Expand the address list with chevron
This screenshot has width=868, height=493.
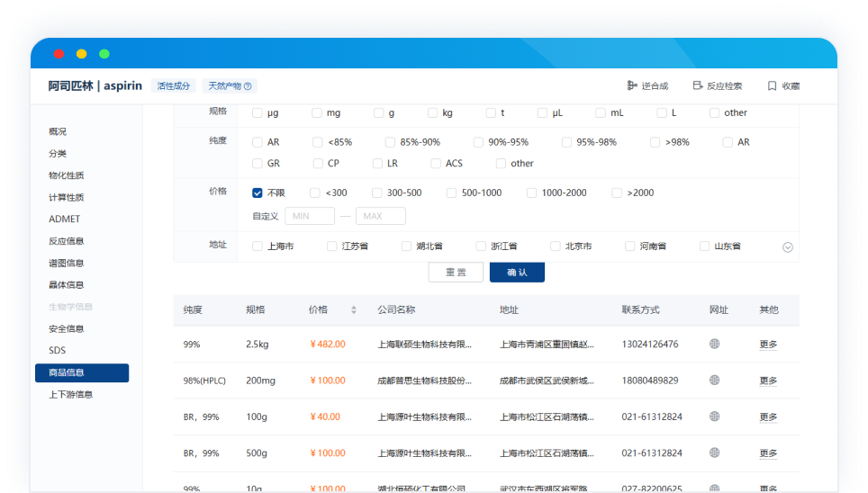(788, 247)
